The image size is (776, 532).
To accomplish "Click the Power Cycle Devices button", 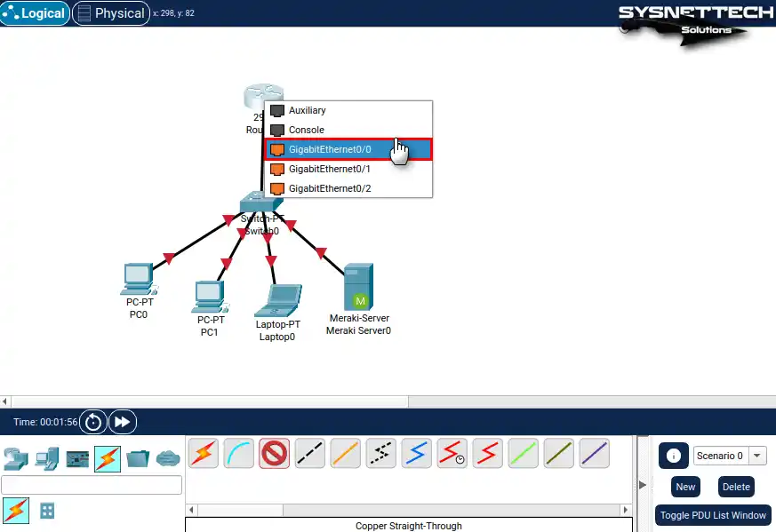I will 93,422.
